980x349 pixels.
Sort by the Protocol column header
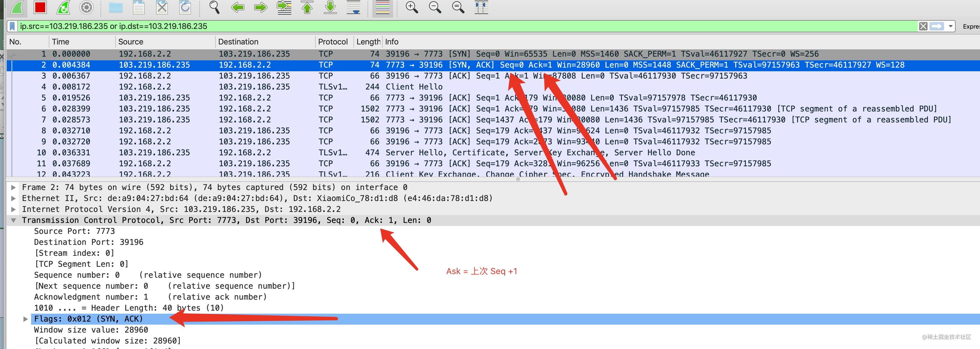[x=334, y=42]
